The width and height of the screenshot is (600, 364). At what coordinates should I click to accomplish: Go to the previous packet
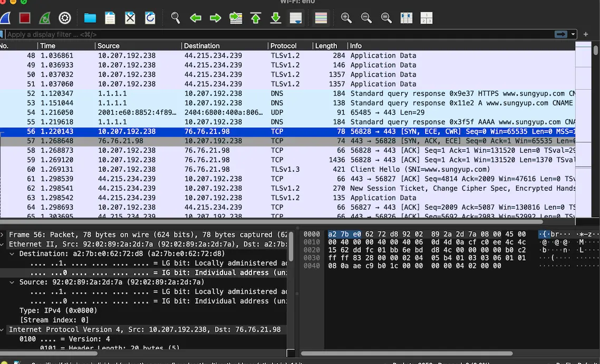[195, 17]
